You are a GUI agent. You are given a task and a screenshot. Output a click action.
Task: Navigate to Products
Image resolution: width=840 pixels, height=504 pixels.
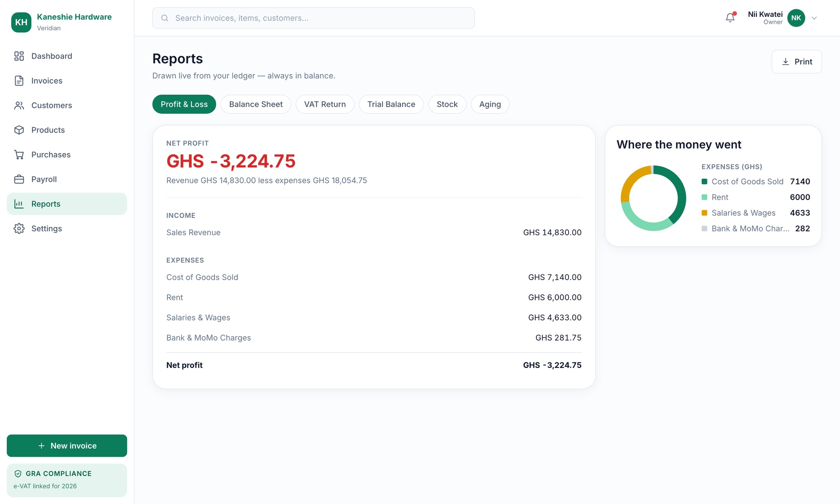click(67, 130)
